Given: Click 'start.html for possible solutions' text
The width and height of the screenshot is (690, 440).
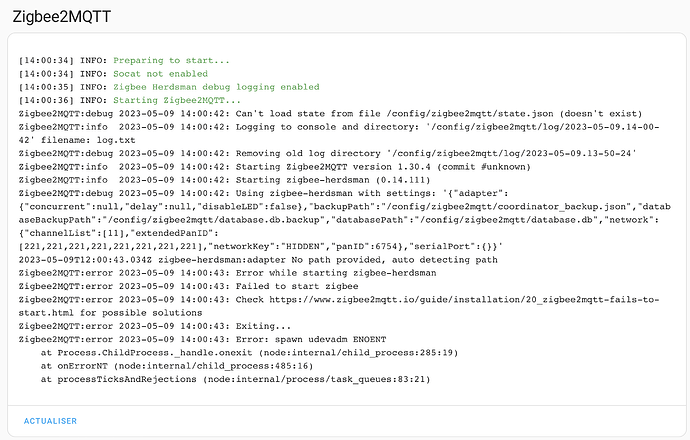Looking at the screenshot, I should tap(110, 313).
